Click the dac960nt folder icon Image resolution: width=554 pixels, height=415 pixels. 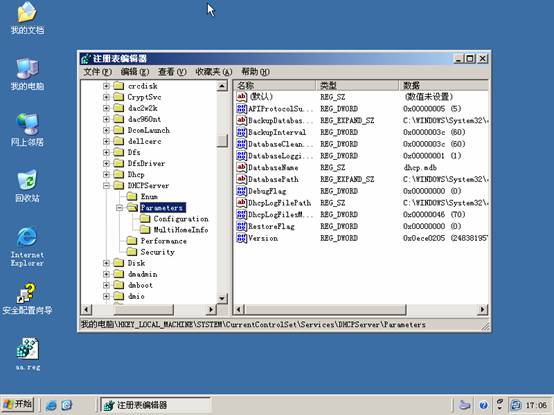[x=119, y=119]
